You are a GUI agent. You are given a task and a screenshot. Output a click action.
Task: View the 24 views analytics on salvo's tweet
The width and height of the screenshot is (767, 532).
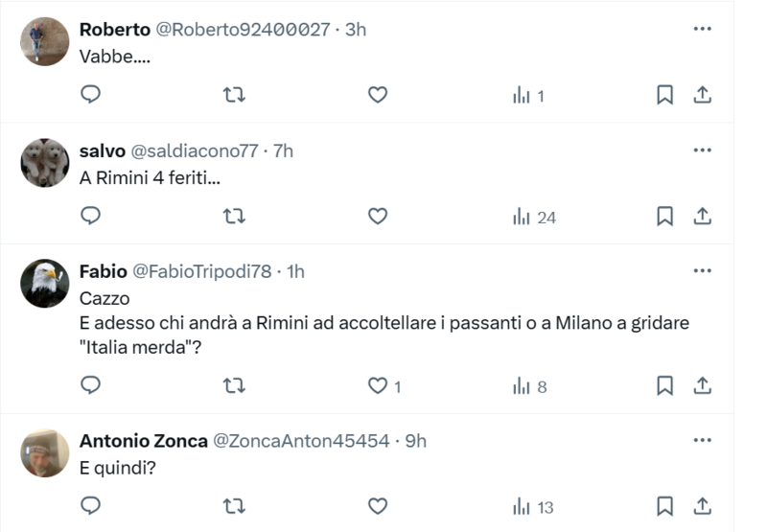(534, 217)
